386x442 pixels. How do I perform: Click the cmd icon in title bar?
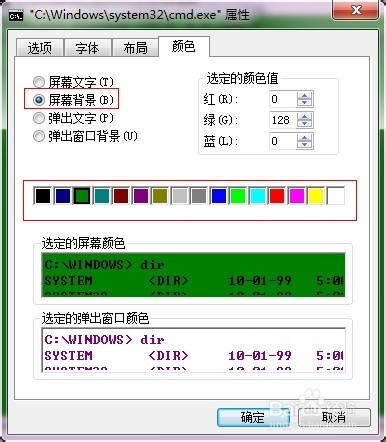(16, 16)
